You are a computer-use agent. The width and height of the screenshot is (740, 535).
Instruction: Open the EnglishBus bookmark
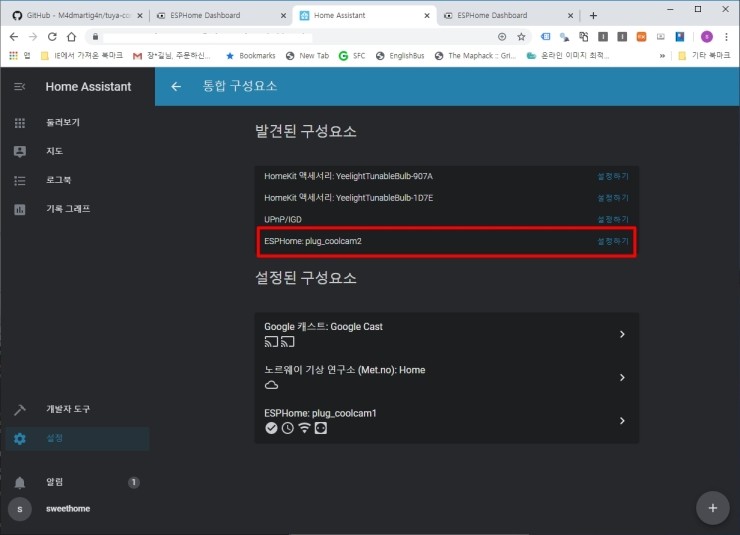(400, 56)
